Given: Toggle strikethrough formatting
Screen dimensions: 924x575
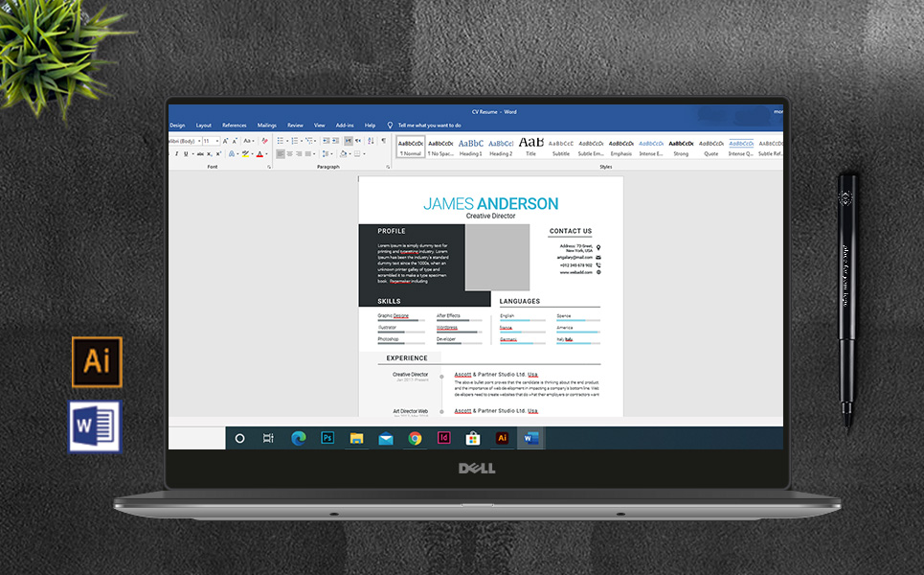Looking at the screenshot, I should tap(200, 154).
